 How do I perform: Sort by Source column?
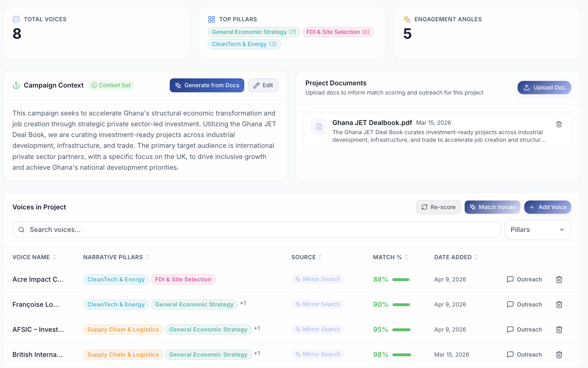(x=307, y=257)
